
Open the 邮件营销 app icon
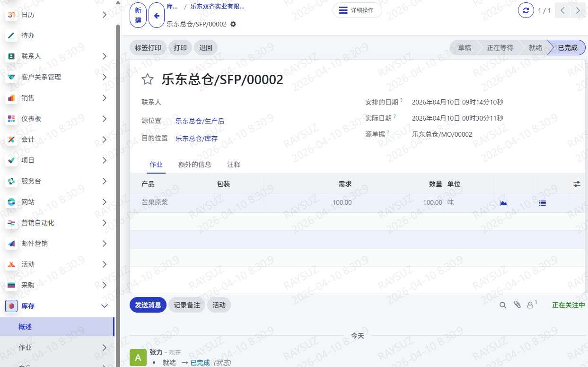click(11, 244)
